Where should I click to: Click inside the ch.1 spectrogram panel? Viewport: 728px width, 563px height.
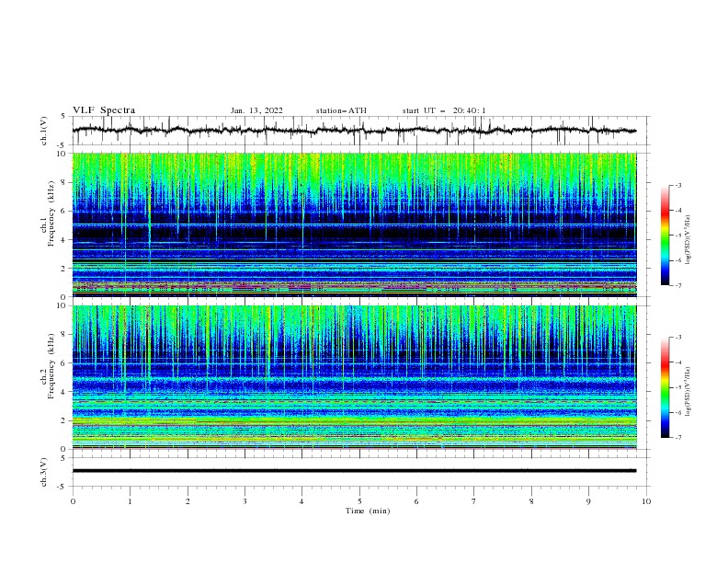pos(354,224)
